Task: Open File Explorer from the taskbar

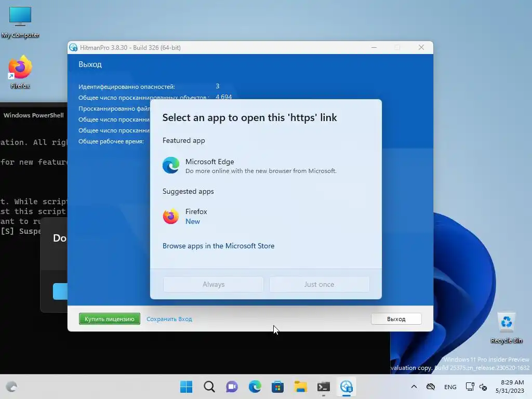Action: [301, 387]
